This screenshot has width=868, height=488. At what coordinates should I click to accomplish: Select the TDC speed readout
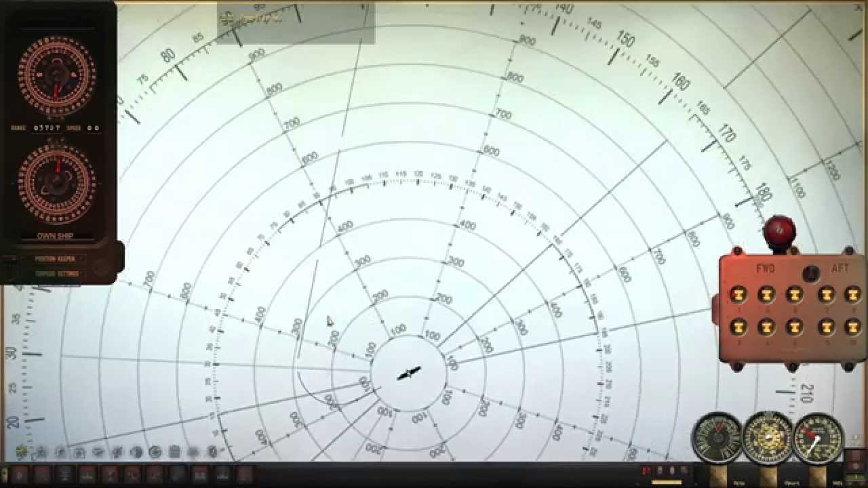(x=92, y=127)
